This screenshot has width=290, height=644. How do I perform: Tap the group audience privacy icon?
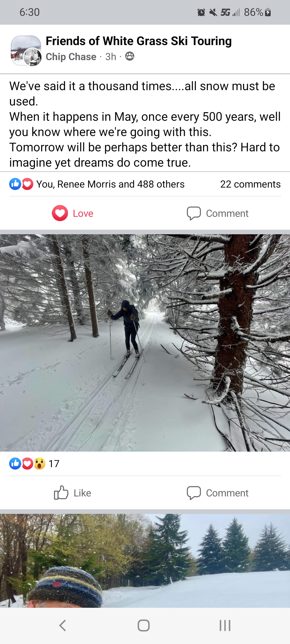coord(130,56)
